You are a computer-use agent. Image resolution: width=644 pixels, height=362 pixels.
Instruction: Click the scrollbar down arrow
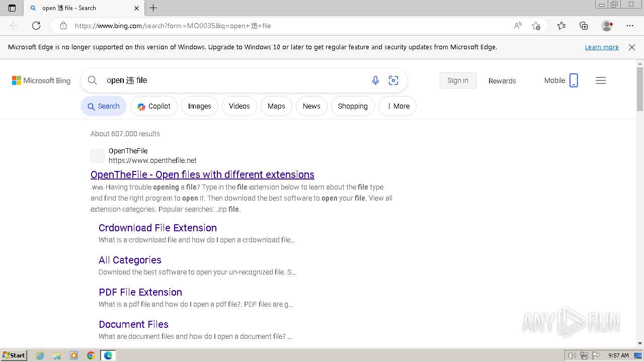pyautogui.click(x=640, y=343)
